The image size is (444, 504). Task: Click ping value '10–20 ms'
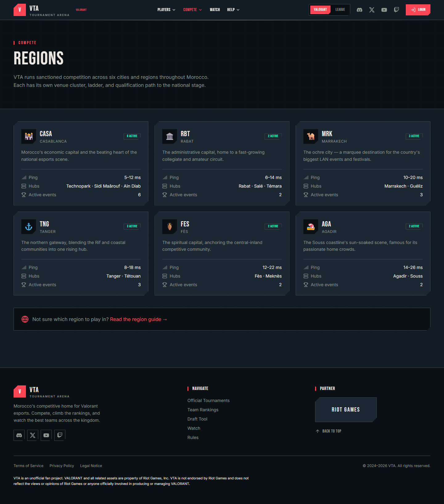click(413, 177)
